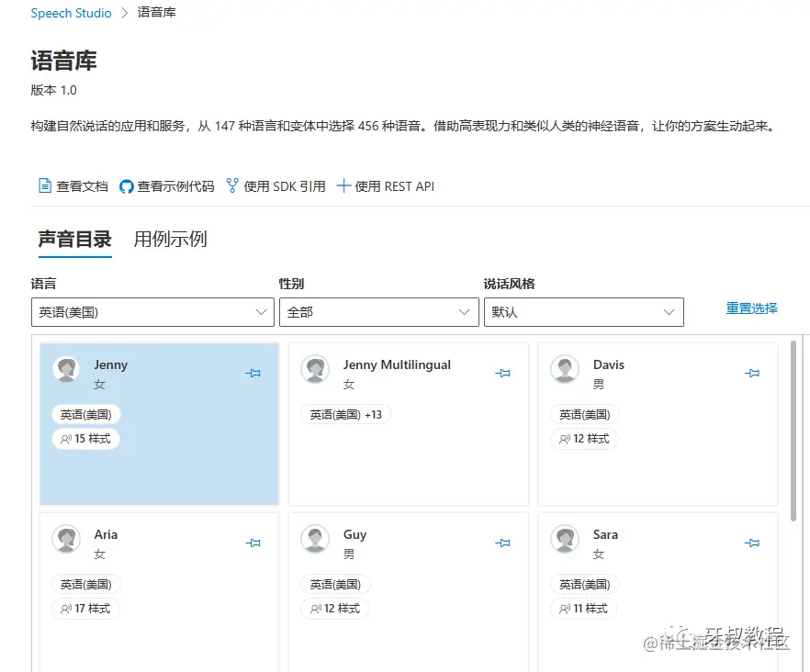Click the document icon beside 查看文档
810x672 pixels.
tap(45, 185)
